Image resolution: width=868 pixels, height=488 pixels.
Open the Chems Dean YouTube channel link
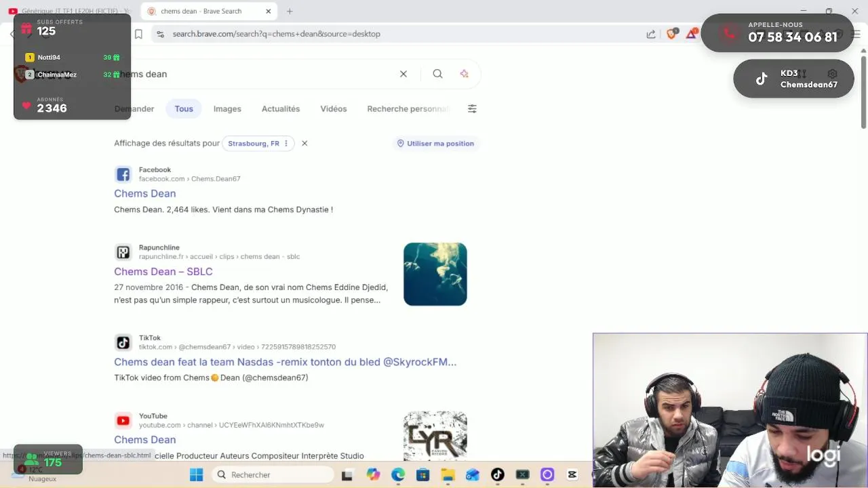145,440
